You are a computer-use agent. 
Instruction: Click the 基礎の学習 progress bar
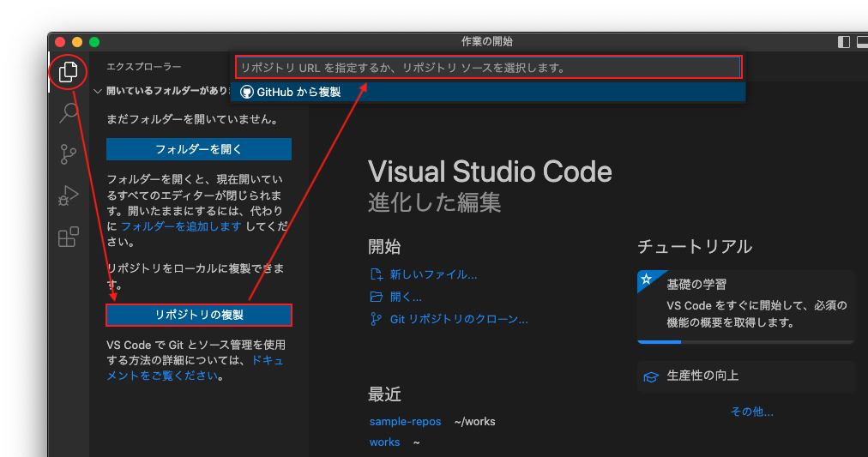pyautogui.click(x=745, y=342)
